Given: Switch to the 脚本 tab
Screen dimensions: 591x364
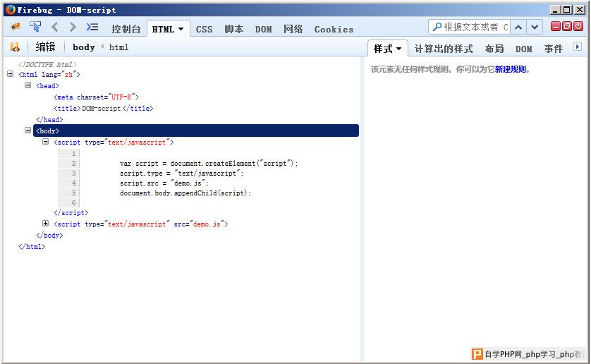Looking at the screenshot, I should [x=233, y=29].
